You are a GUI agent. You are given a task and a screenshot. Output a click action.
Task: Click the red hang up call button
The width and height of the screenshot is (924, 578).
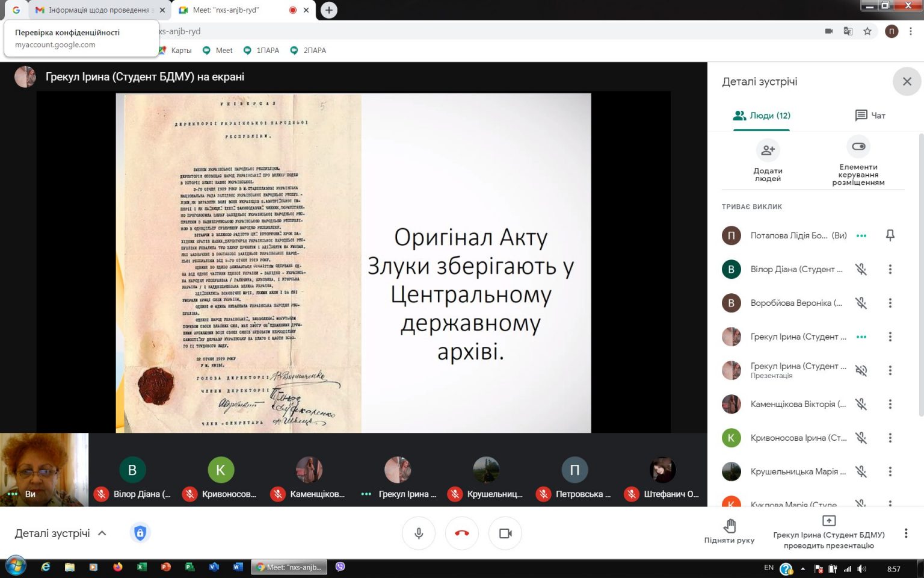point(462,533)
